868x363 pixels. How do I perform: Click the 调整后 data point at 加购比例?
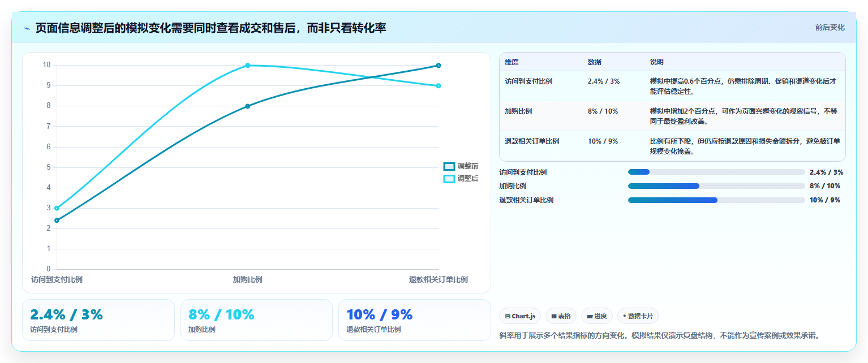pos(248,66)
